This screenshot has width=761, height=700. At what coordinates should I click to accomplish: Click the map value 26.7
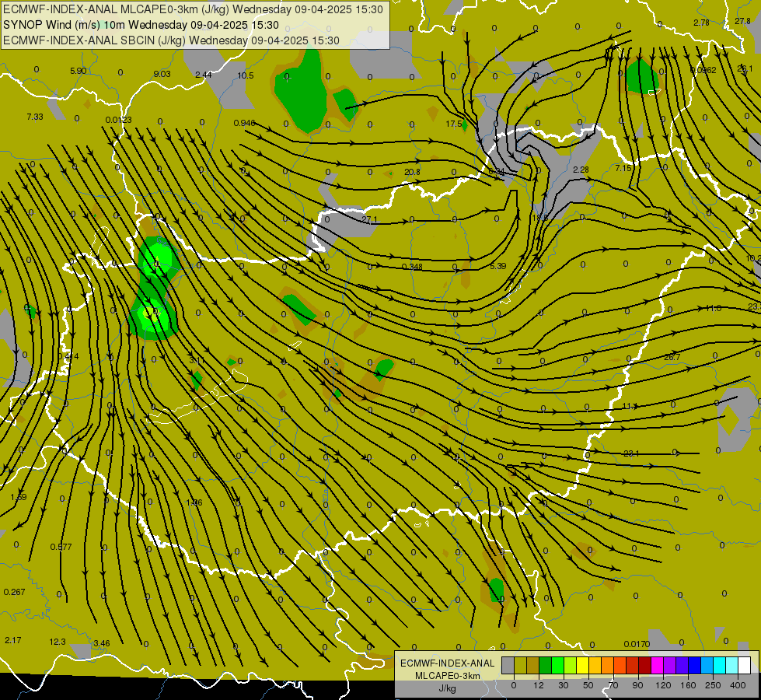click(x=672, y=358)
